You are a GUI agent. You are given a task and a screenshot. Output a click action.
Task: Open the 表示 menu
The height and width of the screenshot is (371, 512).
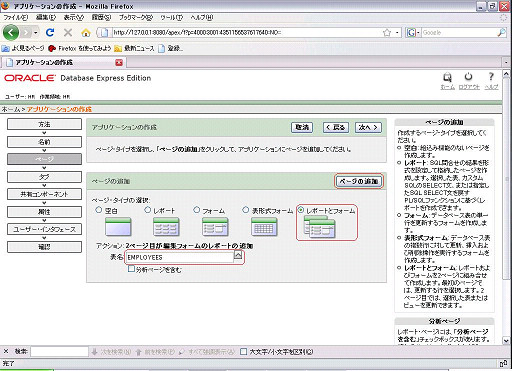[74, 17]
